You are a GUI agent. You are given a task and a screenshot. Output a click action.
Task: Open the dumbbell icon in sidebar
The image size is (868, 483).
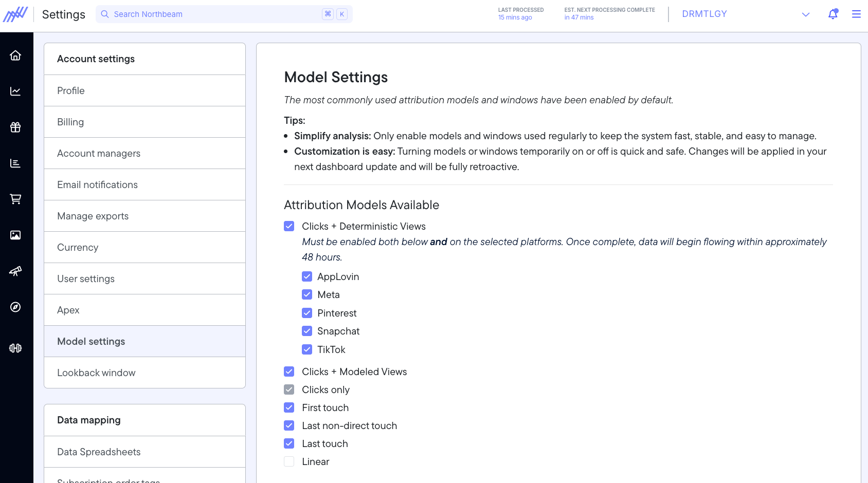(x=15, y=348)
